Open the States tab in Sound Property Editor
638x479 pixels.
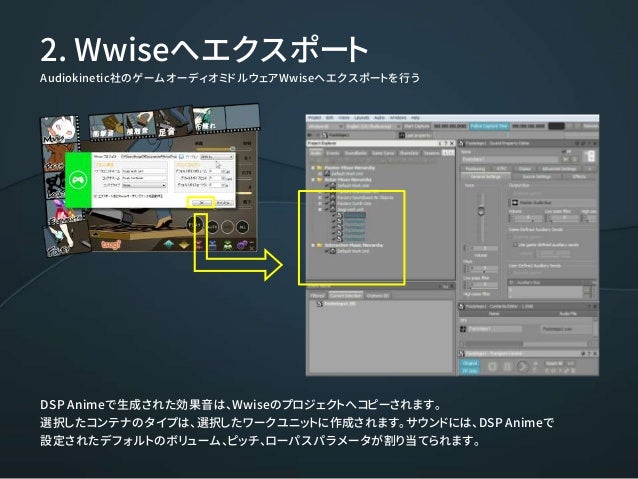(x=524, y=168)
